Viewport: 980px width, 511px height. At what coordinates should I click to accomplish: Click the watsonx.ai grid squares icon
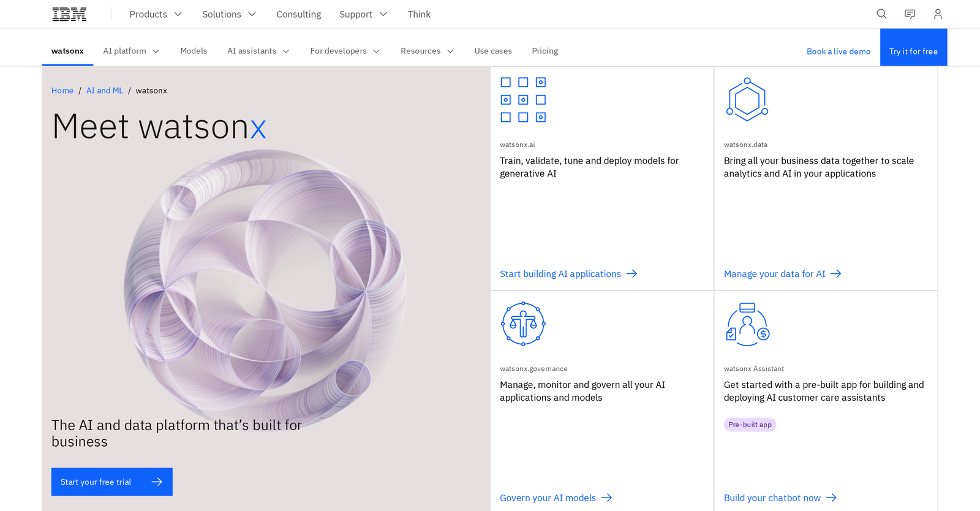coord(523,100)
